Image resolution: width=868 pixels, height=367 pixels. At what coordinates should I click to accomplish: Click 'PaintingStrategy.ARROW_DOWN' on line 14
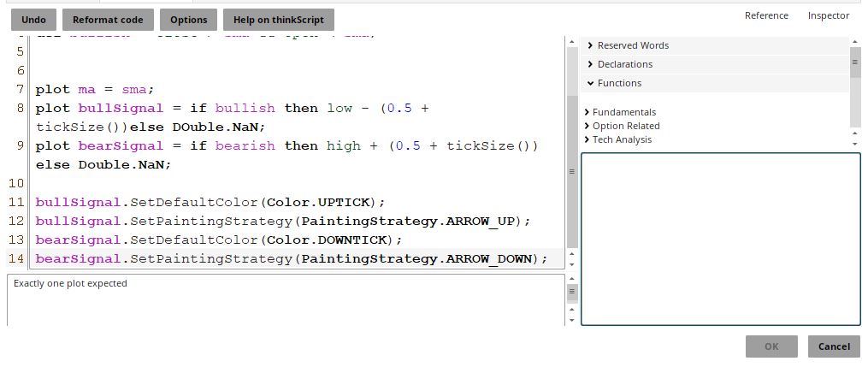[x=416, y=259]
